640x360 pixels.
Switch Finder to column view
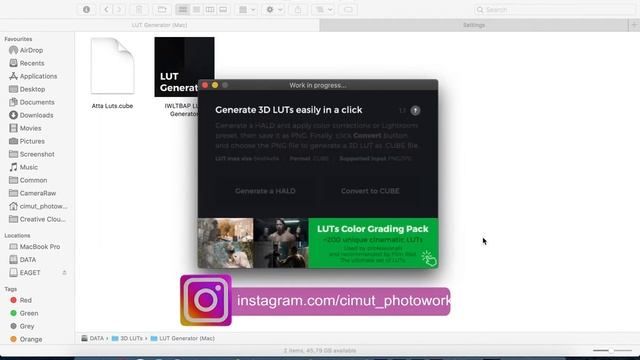(210, 9)
